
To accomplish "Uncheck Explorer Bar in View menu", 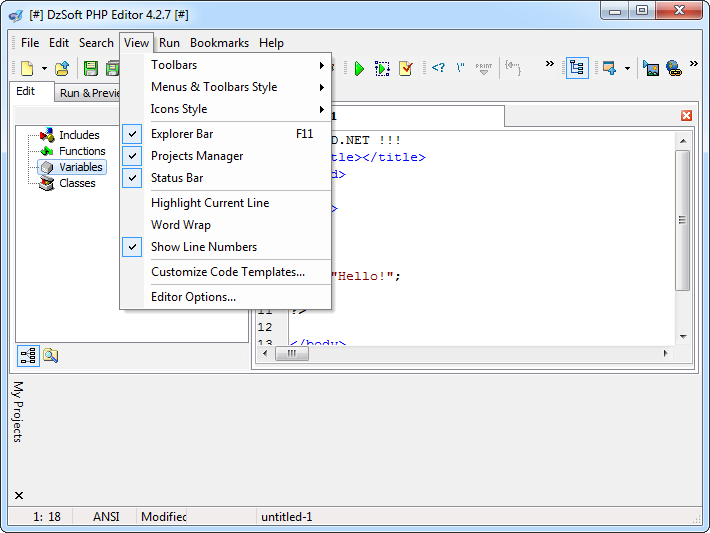I will click(181, 134).
